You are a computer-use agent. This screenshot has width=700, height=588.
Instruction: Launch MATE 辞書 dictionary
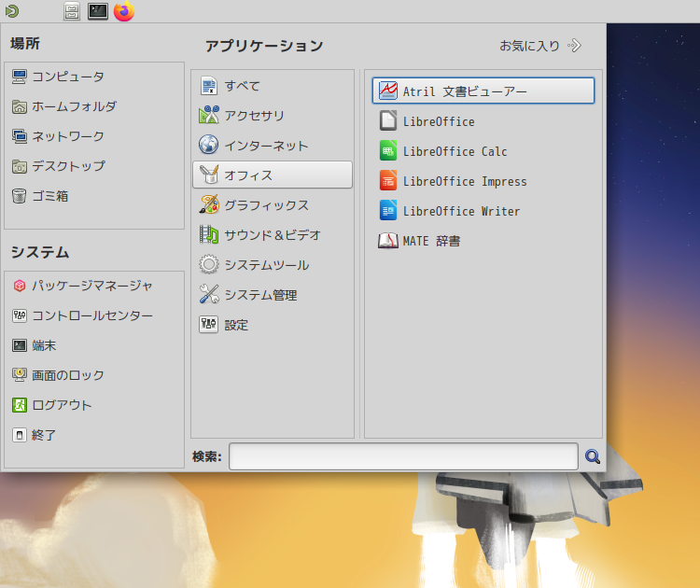pyautogui.click(x=483, y=241)
